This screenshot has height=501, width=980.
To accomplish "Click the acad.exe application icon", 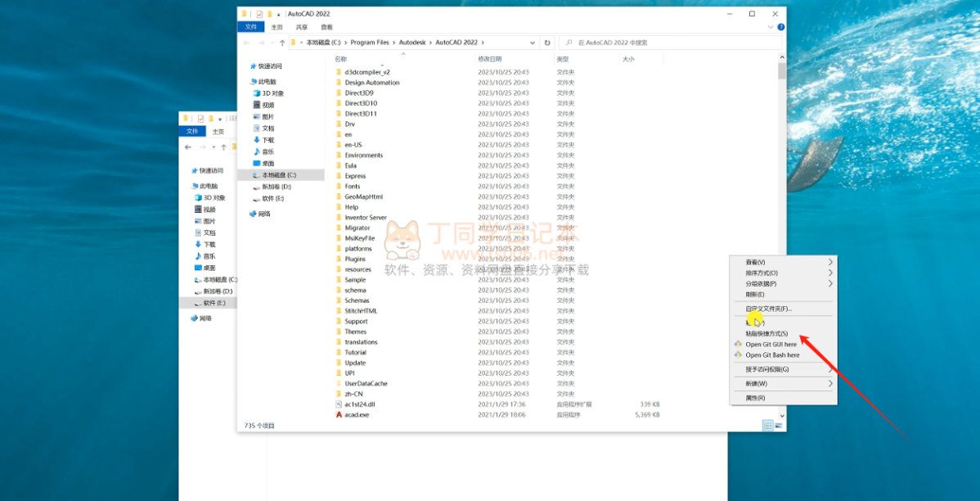I will click(x=339, y=415).
